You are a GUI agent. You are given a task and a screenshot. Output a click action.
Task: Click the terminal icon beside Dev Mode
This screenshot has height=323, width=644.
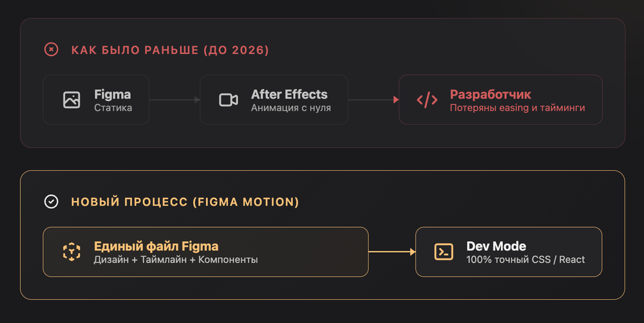tap(444, 251)
